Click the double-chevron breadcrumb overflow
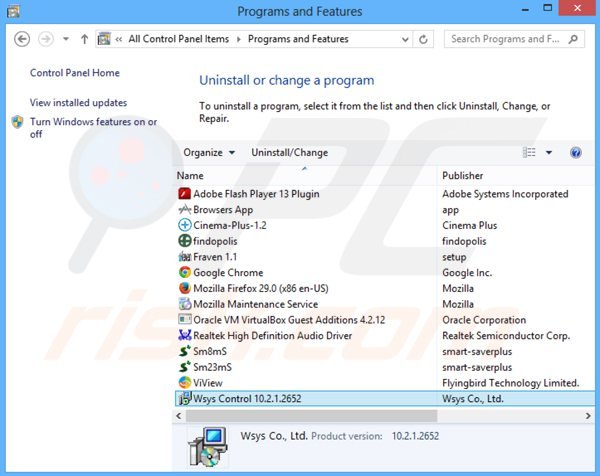The height and width of the screenshot is (476, 600). click(119, 39)
